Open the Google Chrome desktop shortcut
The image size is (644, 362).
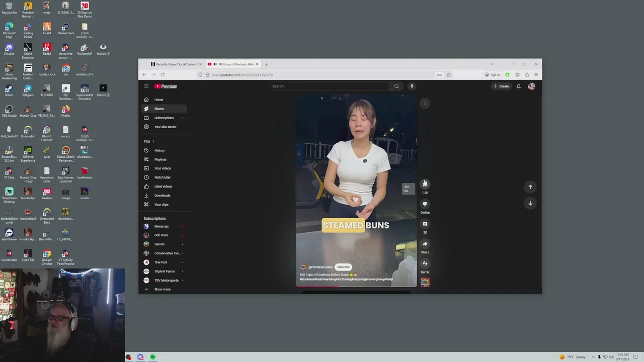[47, 257]
